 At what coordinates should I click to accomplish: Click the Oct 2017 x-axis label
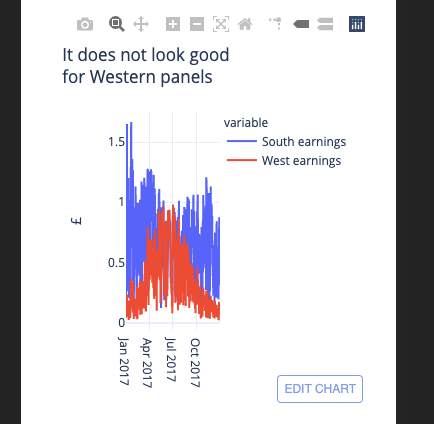pyautogui.click(x=195, y=363)
